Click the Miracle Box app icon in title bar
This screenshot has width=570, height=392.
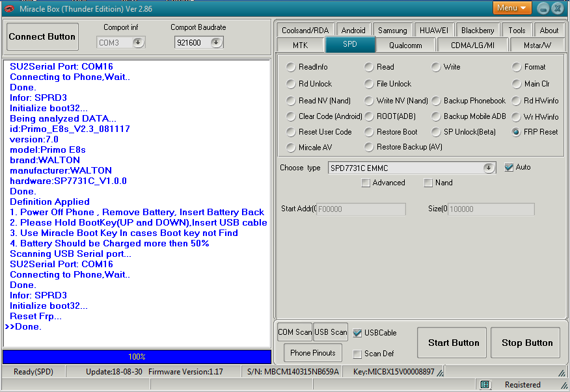pyautogui.click(x=9, y=8)
